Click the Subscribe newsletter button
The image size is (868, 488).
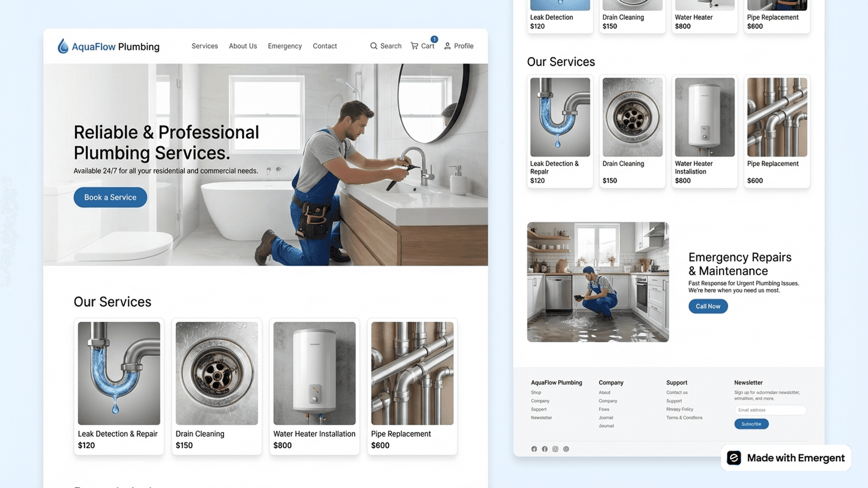click(751, 424)
